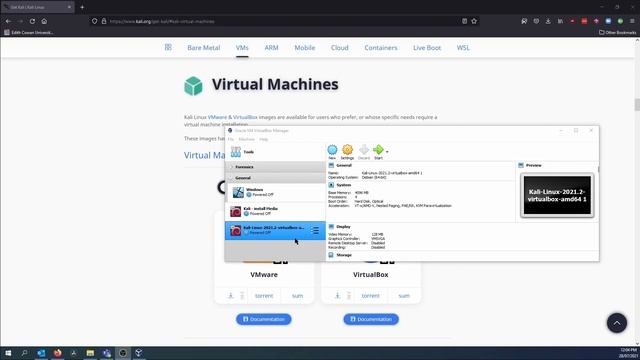Click VMware download icon

pyautogui.click(x=231, y=296)
